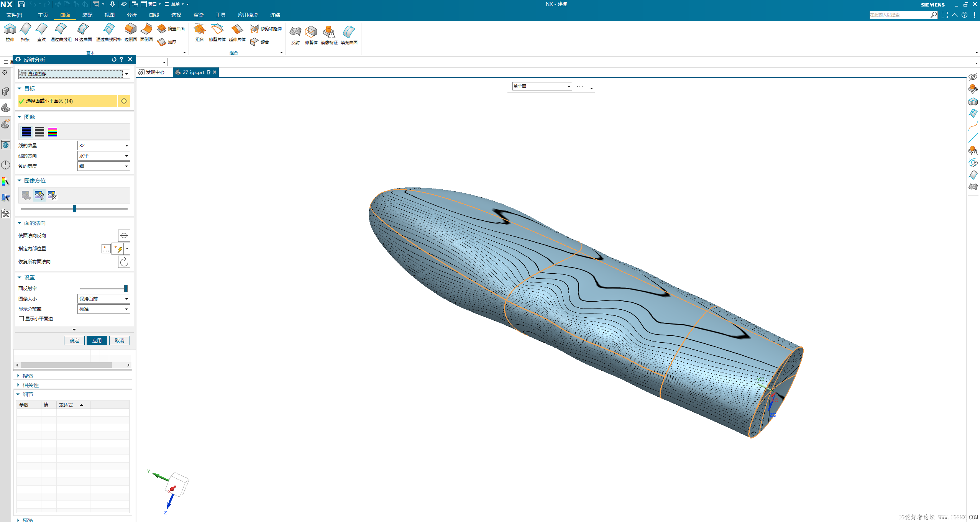Select the 拉伸 (Extrude) tool
The height and width of the screenshot is (522, 980).
pyautogui.click(x=10, y=32)
